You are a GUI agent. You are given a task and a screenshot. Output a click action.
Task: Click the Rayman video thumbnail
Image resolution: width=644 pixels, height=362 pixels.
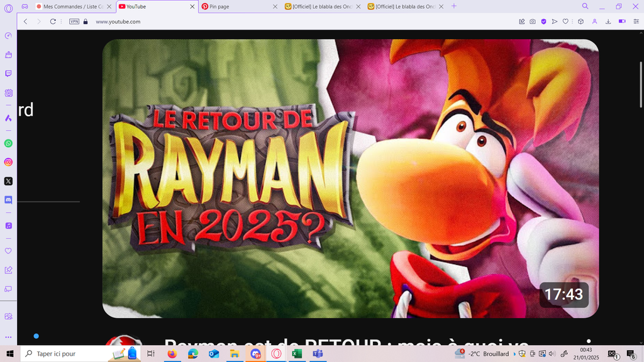(350, 178)
